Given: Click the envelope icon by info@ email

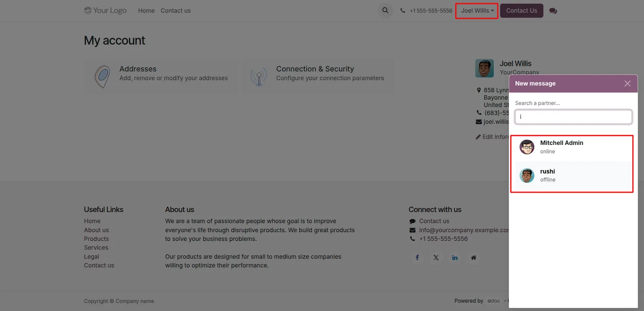Looking at the screenshot, I should (412, 230).
